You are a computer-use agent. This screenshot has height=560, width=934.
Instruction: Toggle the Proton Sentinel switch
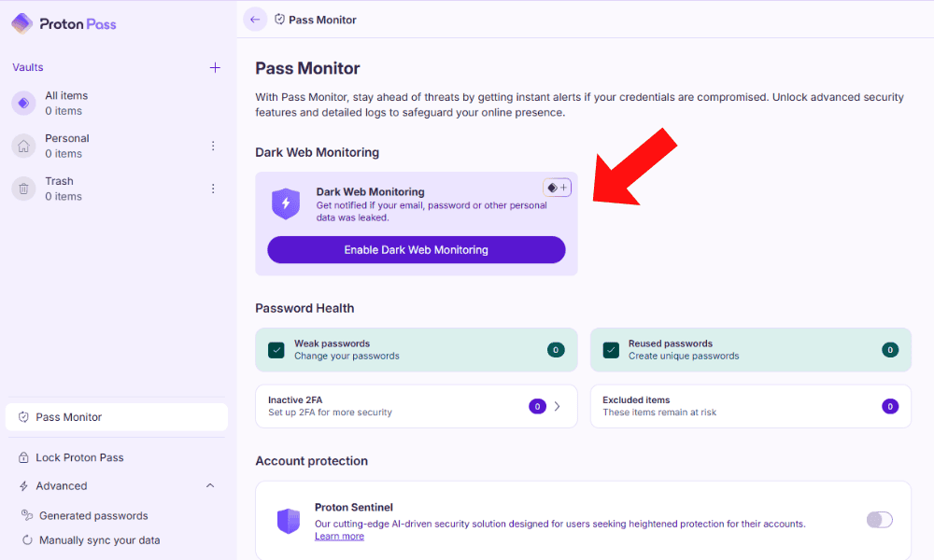pyautogui.click(x=879, y=520)
